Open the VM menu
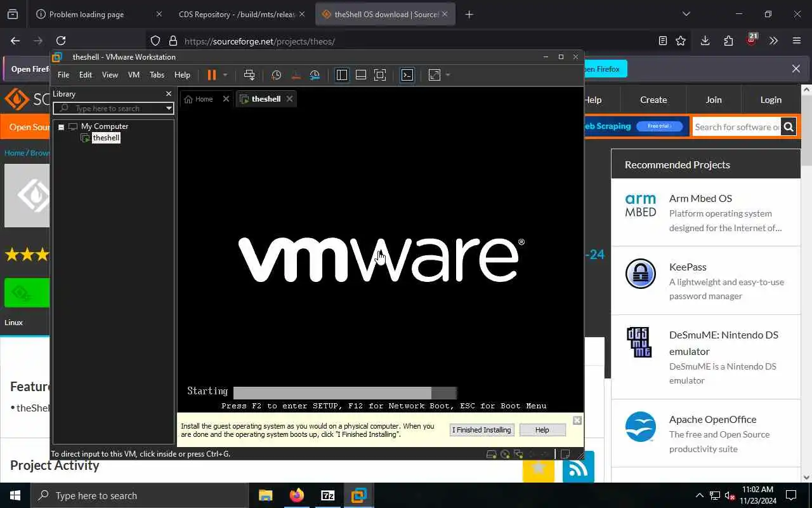Viewport: 812px width, 508px height. [x=134, y=75]
